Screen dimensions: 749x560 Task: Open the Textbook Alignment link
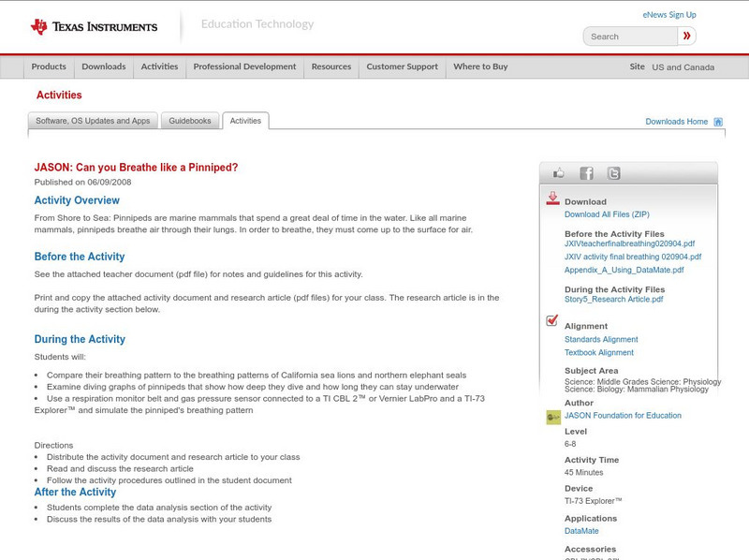[599, 352]
